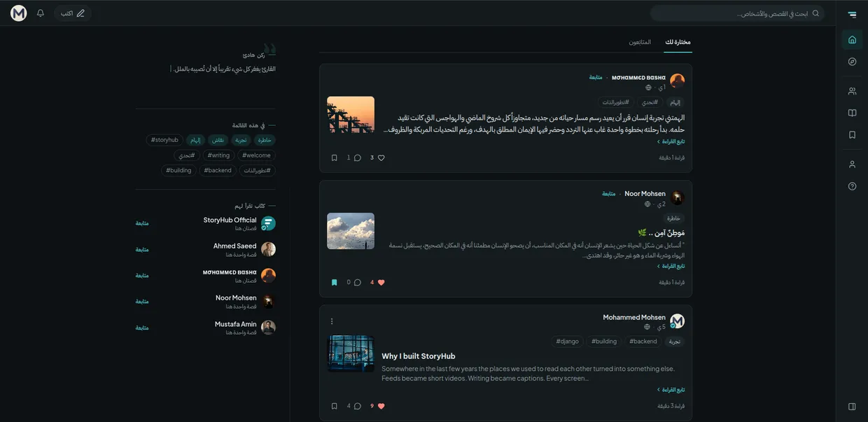Image resolution: width=868 pixels, height=422 pixels.
Task: Open the sunset thumbnail on the first post
Action: coord(351,115)
